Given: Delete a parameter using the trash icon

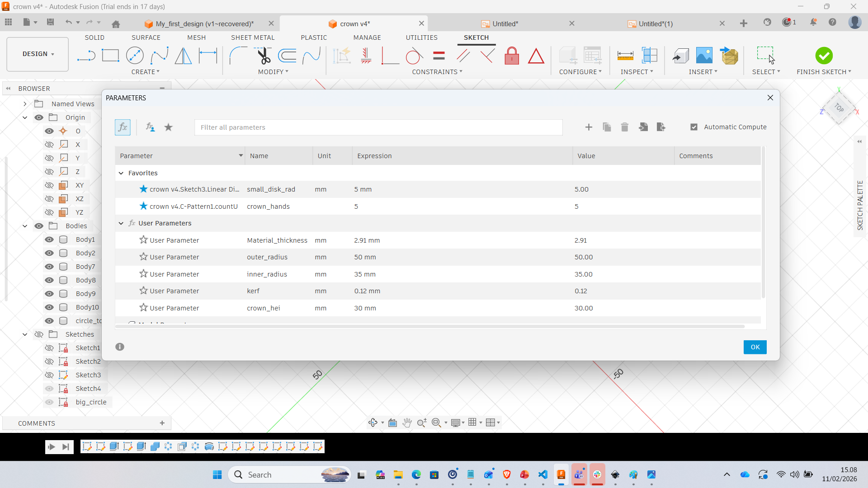Looking at the screenshot, I should pos(625,127).
